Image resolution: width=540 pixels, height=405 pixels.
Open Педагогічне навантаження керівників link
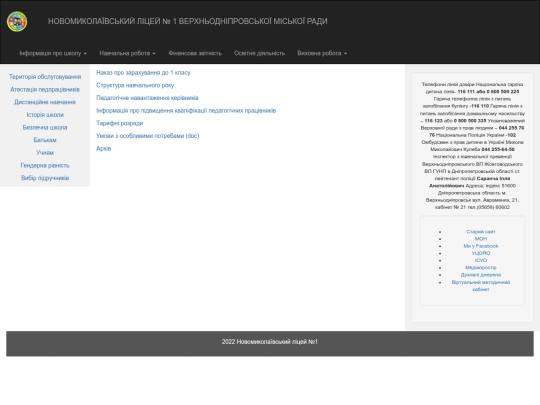tap(147, 98)
